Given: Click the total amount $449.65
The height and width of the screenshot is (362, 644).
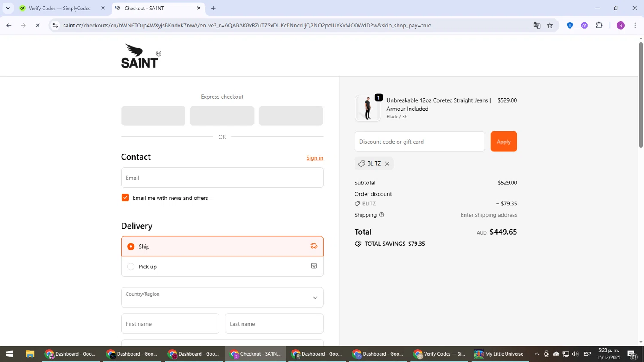Looking at the screenshot, I should click(x=503, y=232).
